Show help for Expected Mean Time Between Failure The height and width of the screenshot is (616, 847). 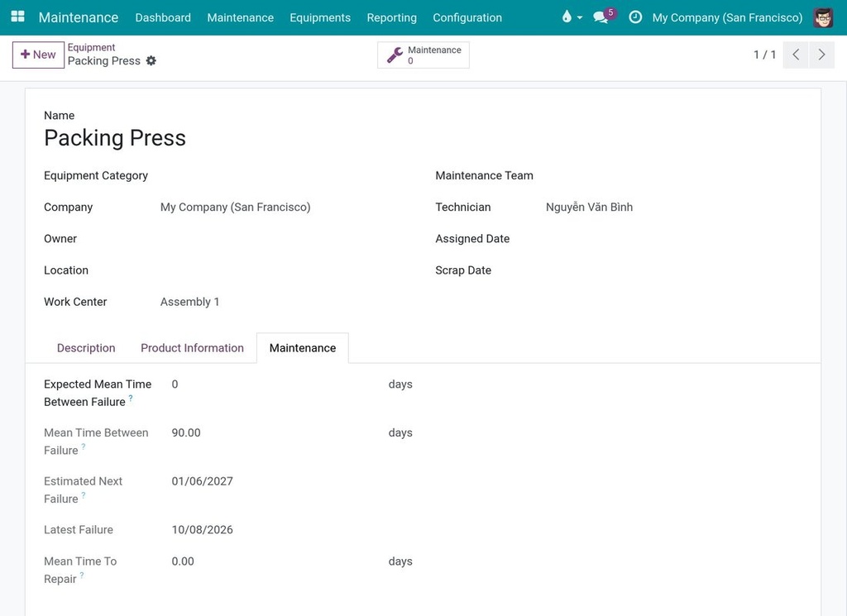pyautogui.click(x=131, y=398)
